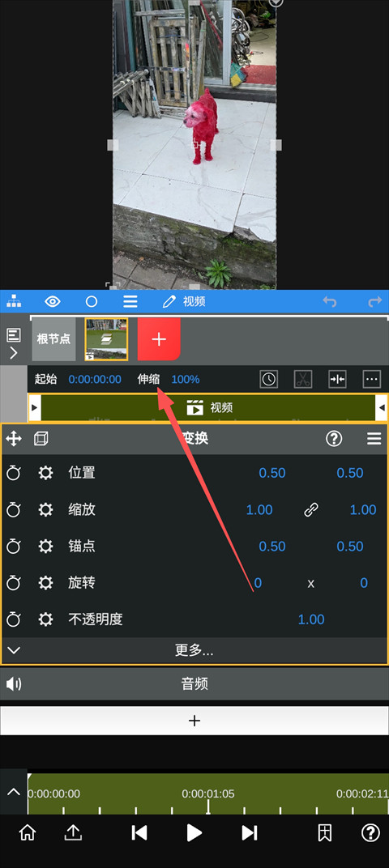Expand 更多 additional transform properties
The height and width of the screenshot is (868, 389).
click(x=194, y=650)
